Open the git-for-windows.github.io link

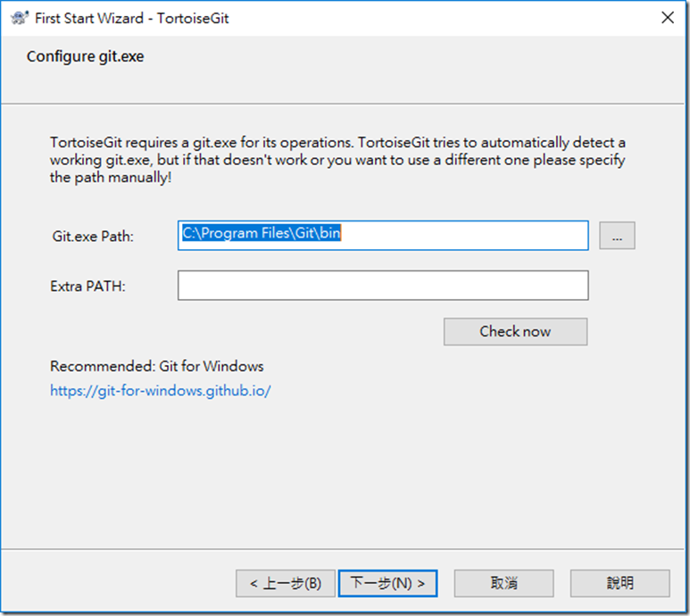point(160,391)
